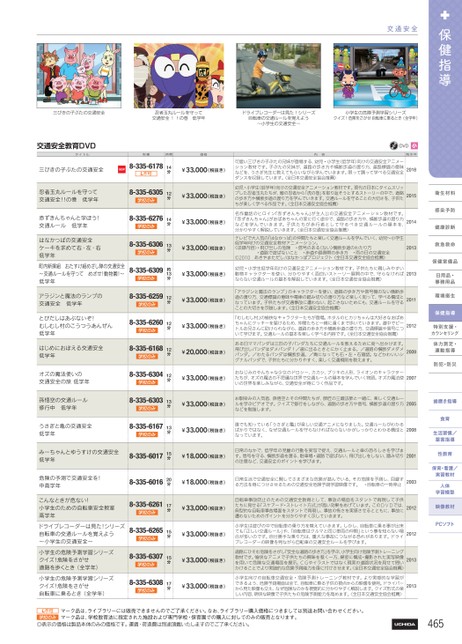Open the PCソフト sub-category tab
Viewport: 462px width, 644px height.
tap(445, 524)
